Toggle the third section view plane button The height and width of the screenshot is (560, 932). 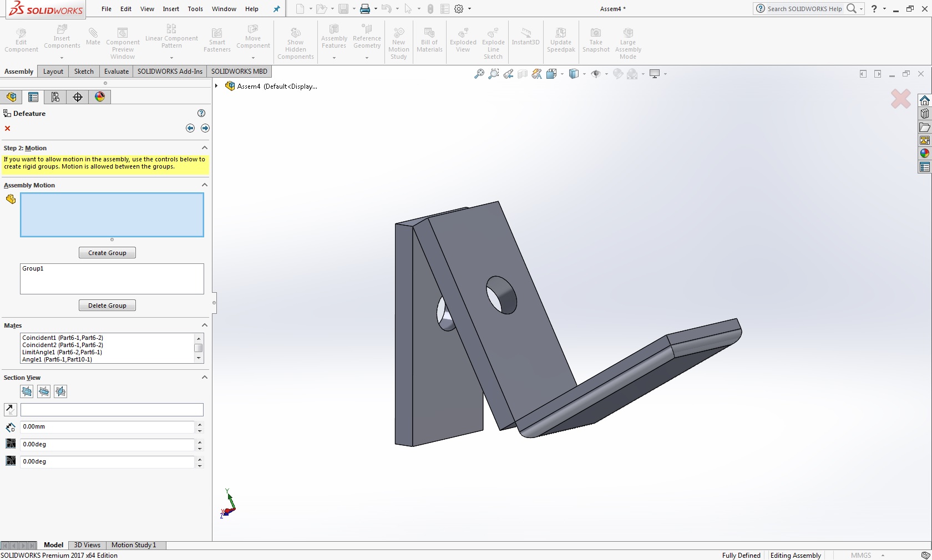[x=60, y=392]
